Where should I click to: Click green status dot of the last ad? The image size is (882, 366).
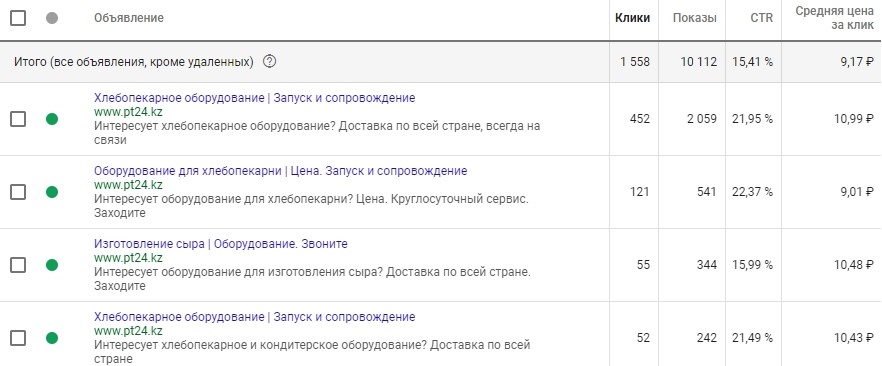pos(52,338)
